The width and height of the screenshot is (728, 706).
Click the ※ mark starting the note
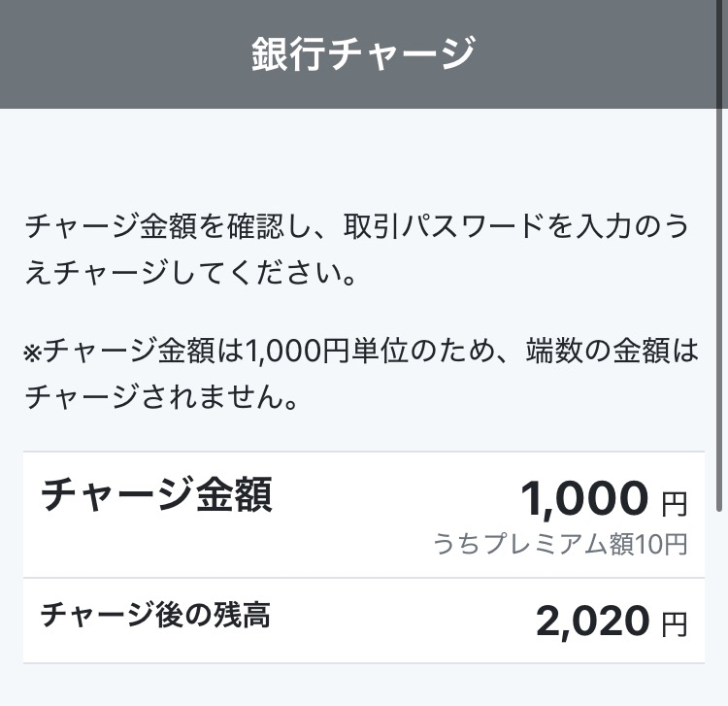(33, 352)
